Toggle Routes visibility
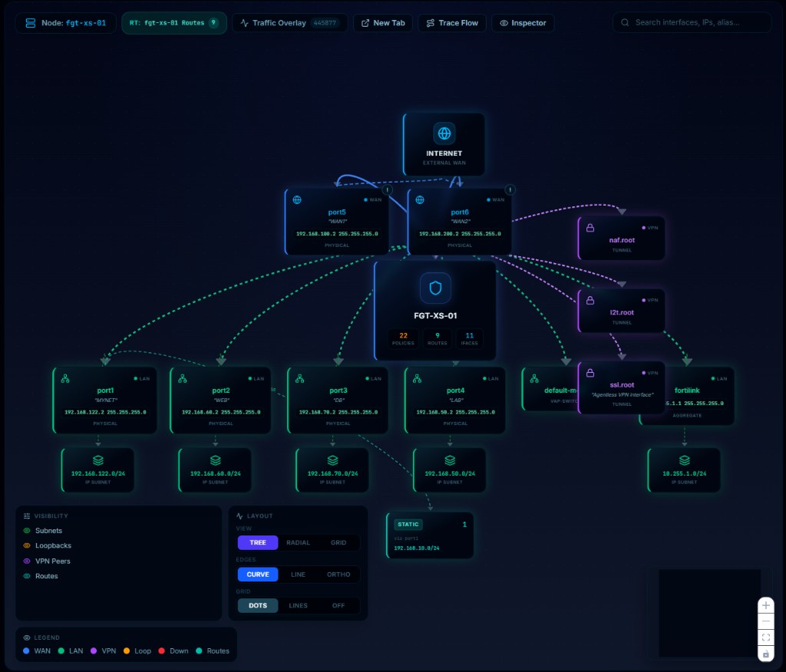The height and width of the screenshot is (672, 786). (x=41, y=576)
